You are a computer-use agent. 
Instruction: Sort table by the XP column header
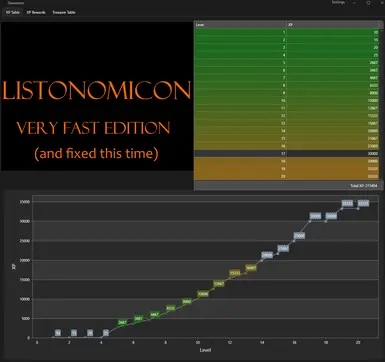[x=333, y=25]
